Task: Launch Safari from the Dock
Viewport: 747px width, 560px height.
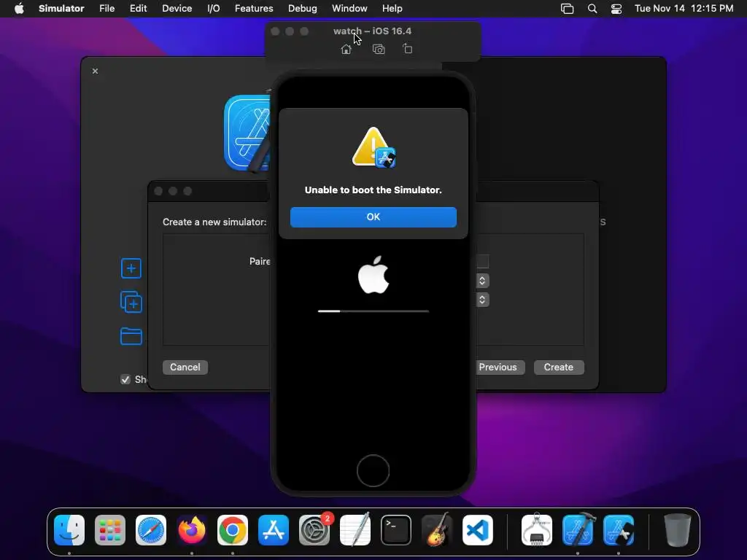Action: point(151,530)
